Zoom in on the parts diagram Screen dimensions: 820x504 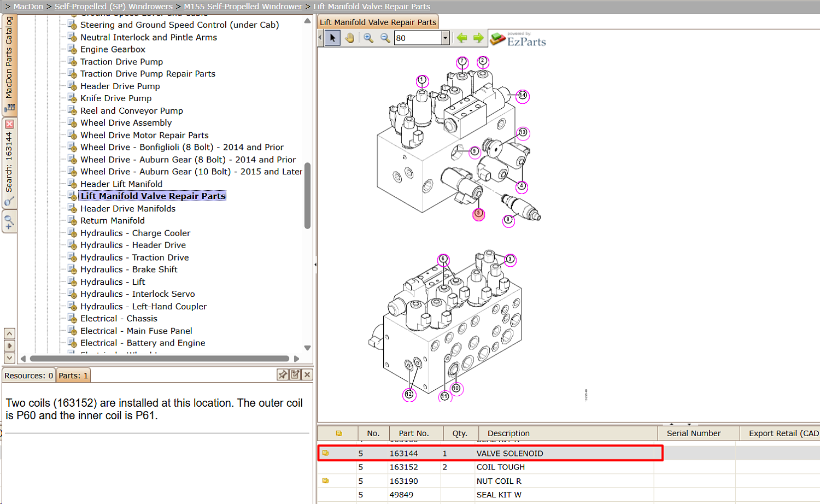click(x=368, y=38)
